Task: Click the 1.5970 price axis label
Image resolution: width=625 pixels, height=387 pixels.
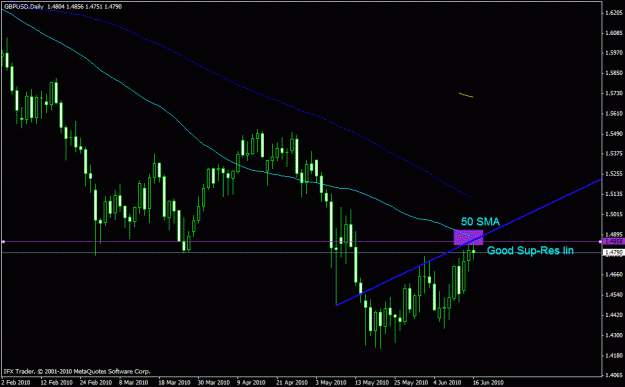Action: pos(614,53)
